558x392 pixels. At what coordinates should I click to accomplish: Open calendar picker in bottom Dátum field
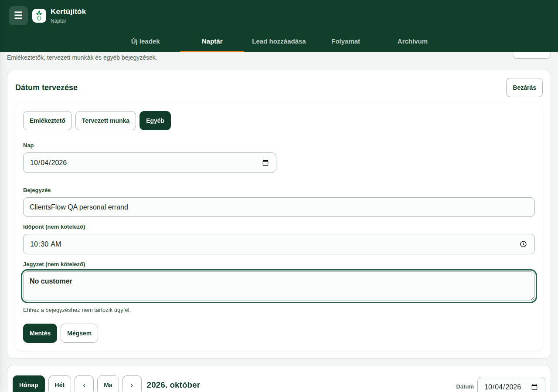(x=535, y=387)
